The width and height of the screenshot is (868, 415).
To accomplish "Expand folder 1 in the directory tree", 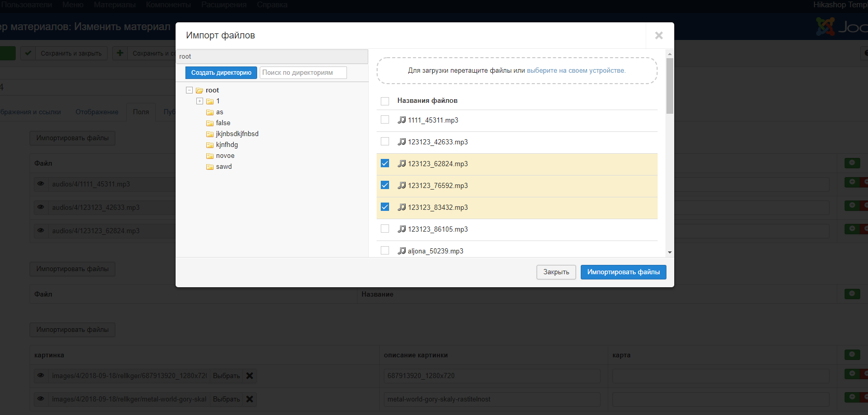I will [199, 101].
